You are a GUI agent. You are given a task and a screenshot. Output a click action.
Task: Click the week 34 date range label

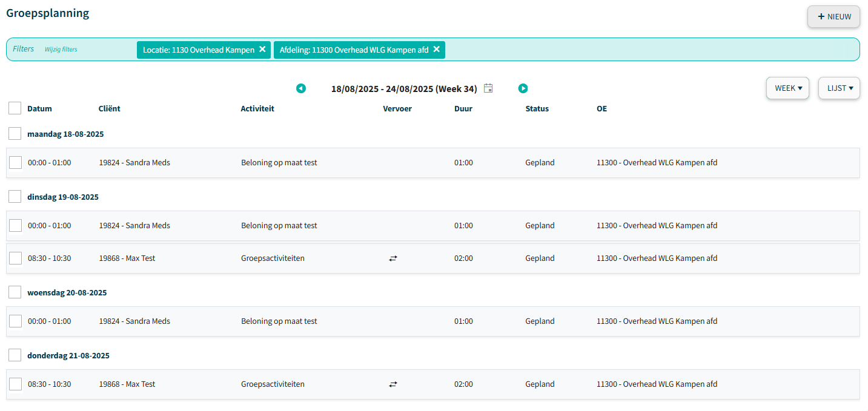click(404, 89)
